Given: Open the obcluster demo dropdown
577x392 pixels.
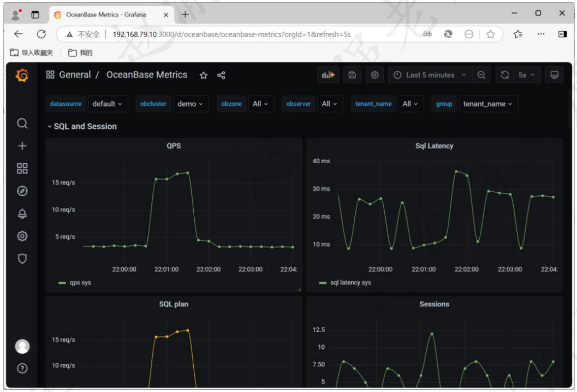Looking at the screenshot, I should [x=191, y=104].
